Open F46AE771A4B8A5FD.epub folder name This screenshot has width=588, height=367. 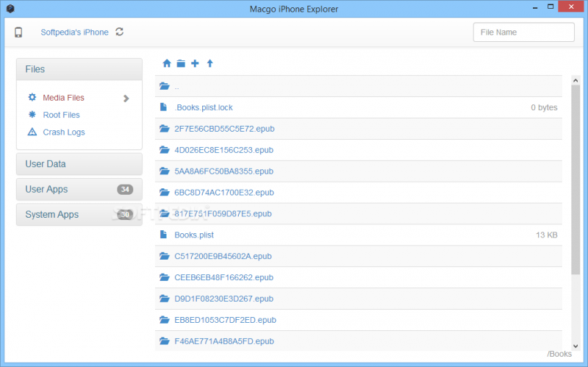[x=224, y=341]
